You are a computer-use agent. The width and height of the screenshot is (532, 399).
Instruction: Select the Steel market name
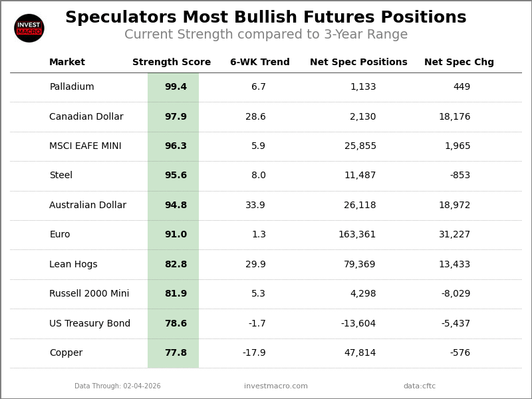[x=61, y=176]
